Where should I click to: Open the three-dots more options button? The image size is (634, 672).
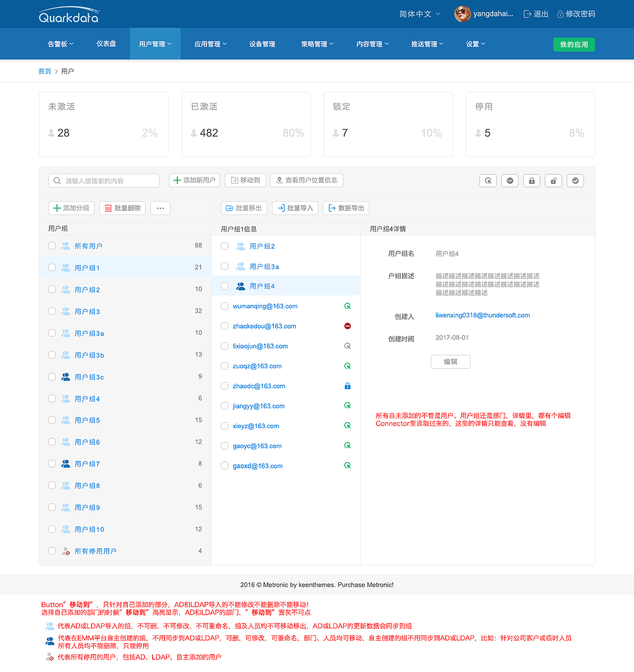tap(160, 208)
